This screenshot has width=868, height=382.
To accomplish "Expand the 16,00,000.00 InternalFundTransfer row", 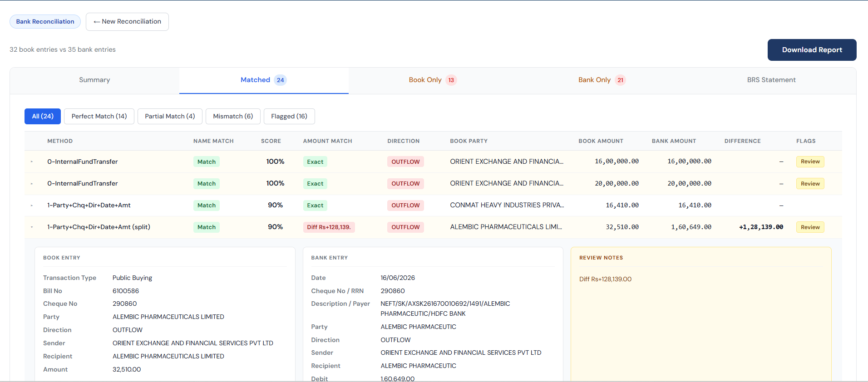I will pos(32,162).
